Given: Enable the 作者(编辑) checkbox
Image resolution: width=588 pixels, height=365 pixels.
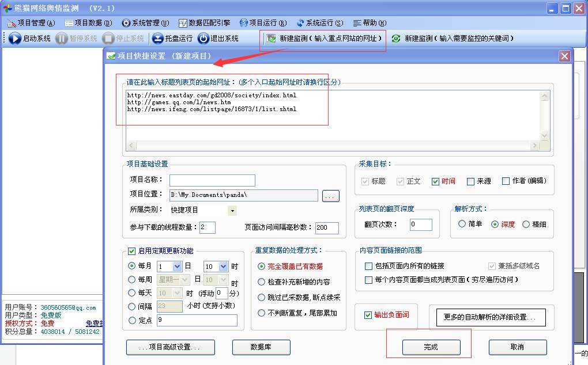Looking at the screenshot, I should coord(506,181).
